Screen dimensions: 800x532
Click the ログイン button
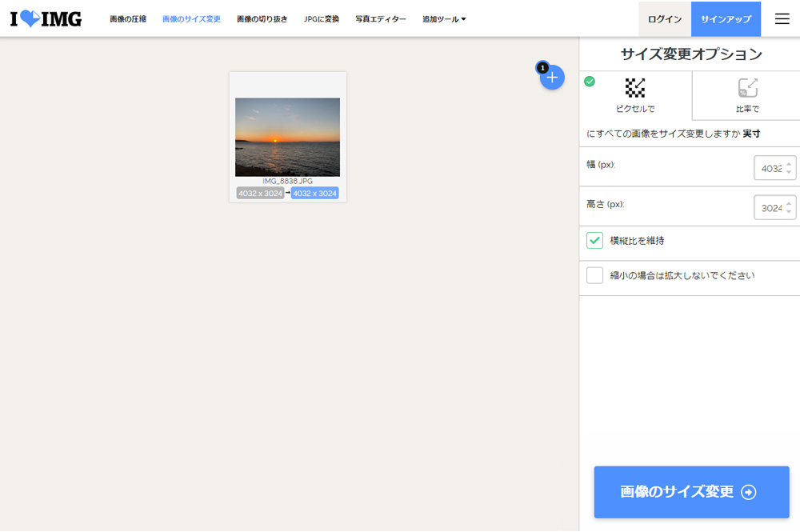[664, 19]
